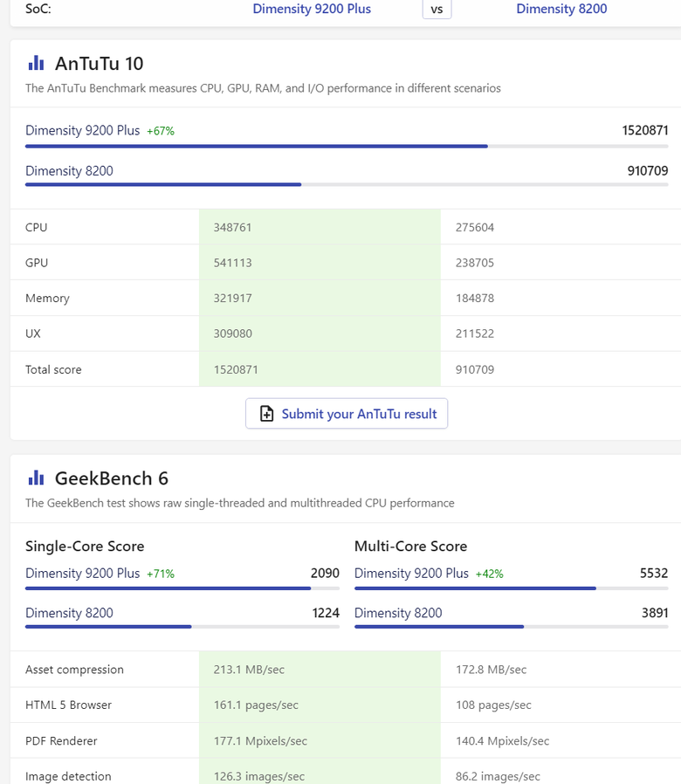The height and width of the screenshot is (784, 681).
Task: Click the +71% single-core difference label
Action: (x=161, y=574)
